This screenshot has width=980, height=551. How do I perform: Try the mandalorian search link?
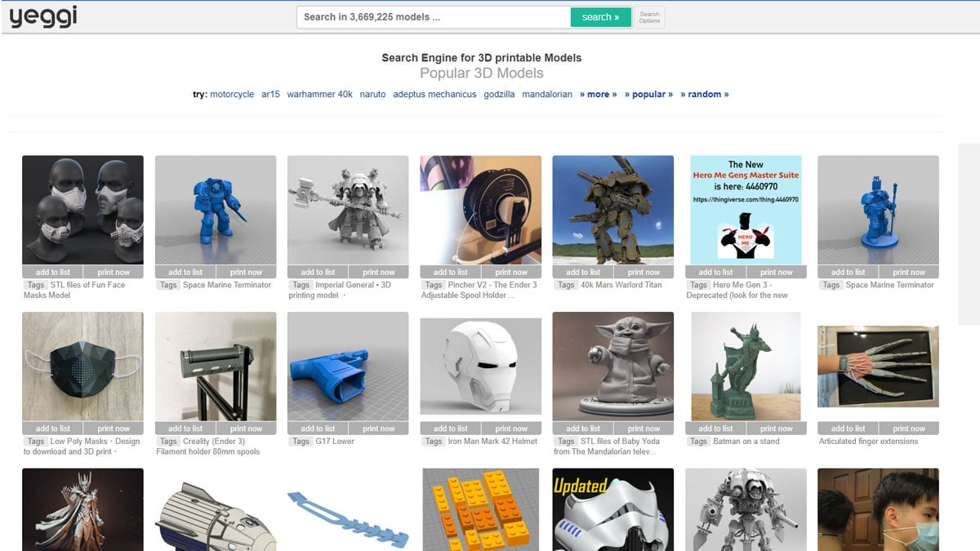[x=547, y=95]
